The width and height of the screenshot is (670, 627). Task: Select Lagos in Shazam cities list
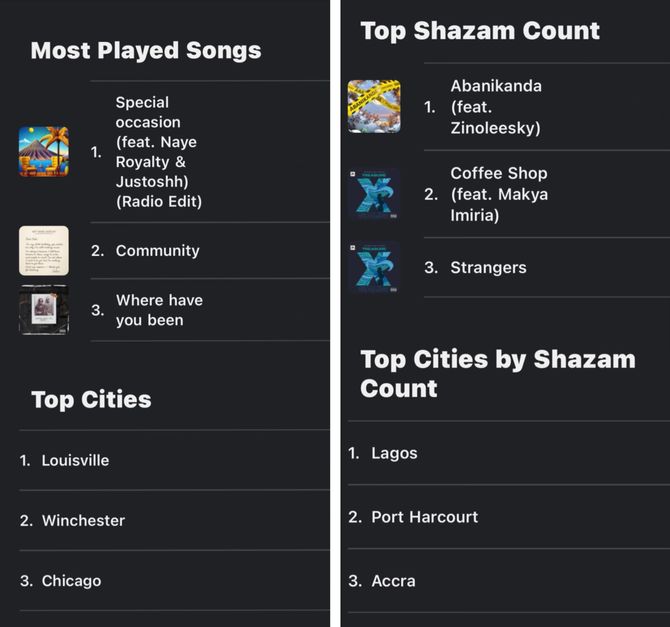tap(394, 453)
